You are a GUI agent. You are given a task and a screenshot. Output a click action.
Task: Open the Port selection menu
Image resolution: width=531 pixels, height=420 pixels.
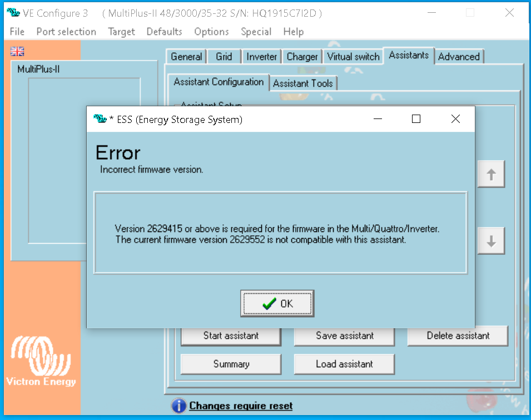coord(66,32)
